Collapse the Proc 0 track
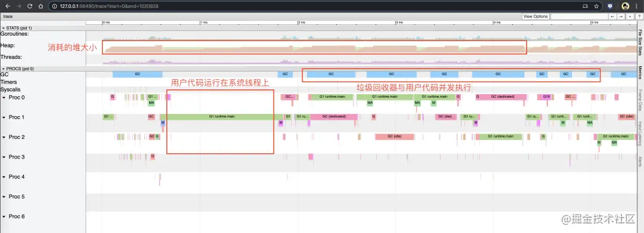This screenshot has width=644, height=233. (x=4, y=98)
